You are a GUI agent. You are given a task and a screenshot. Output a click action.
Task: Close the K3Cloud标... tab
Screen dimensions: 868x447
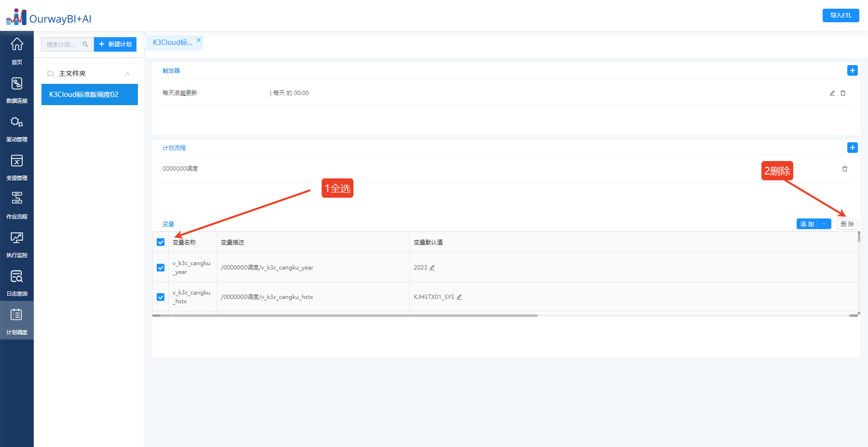pyautogui.click(x=199, y=40)
